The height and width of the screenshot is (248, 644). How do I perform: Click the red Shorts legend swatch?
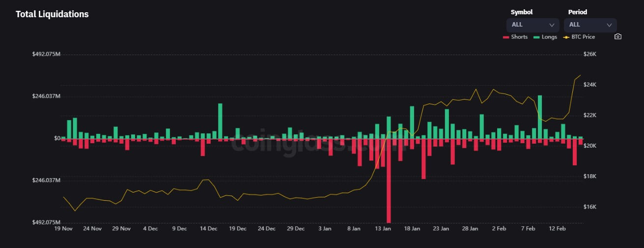tap(506, 37)
